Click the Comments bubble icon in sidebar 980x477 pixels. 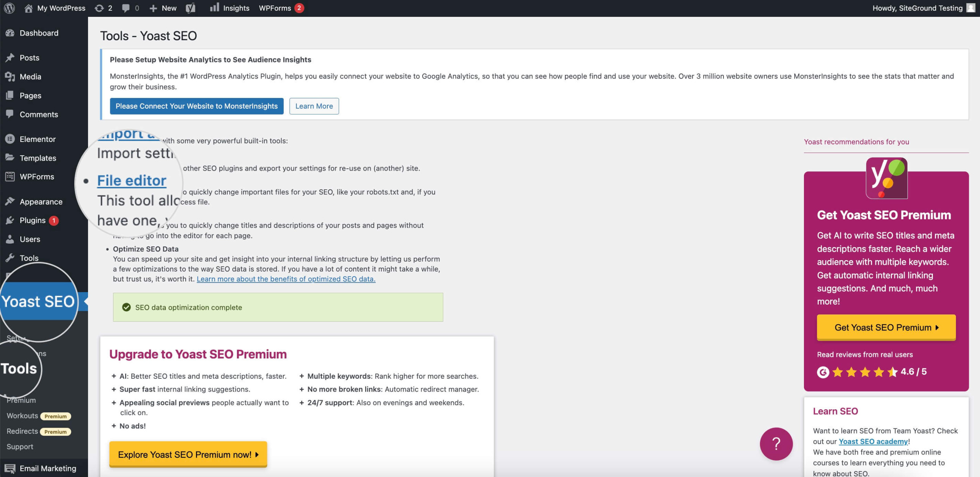(10, 114)
